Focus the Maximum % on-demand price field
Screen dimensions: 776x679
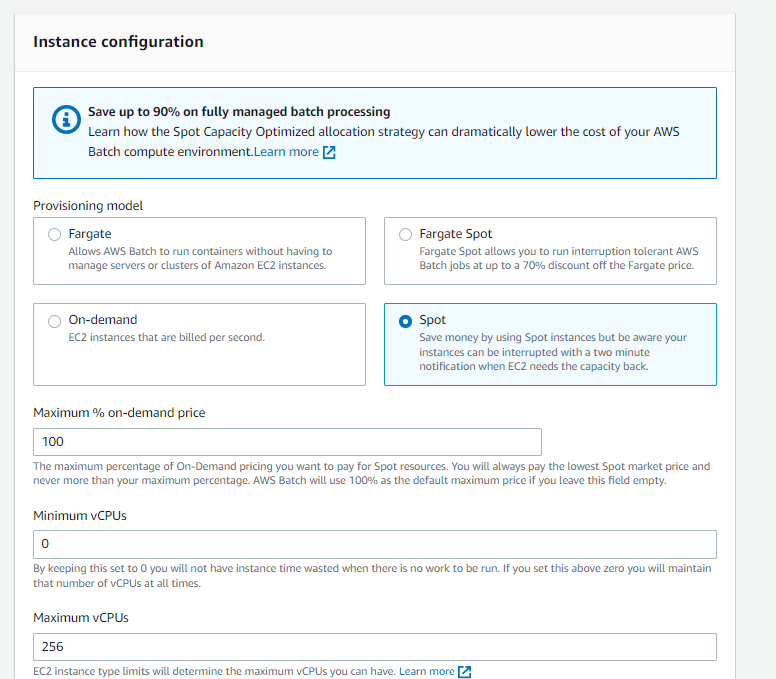(x=287, y=442)
